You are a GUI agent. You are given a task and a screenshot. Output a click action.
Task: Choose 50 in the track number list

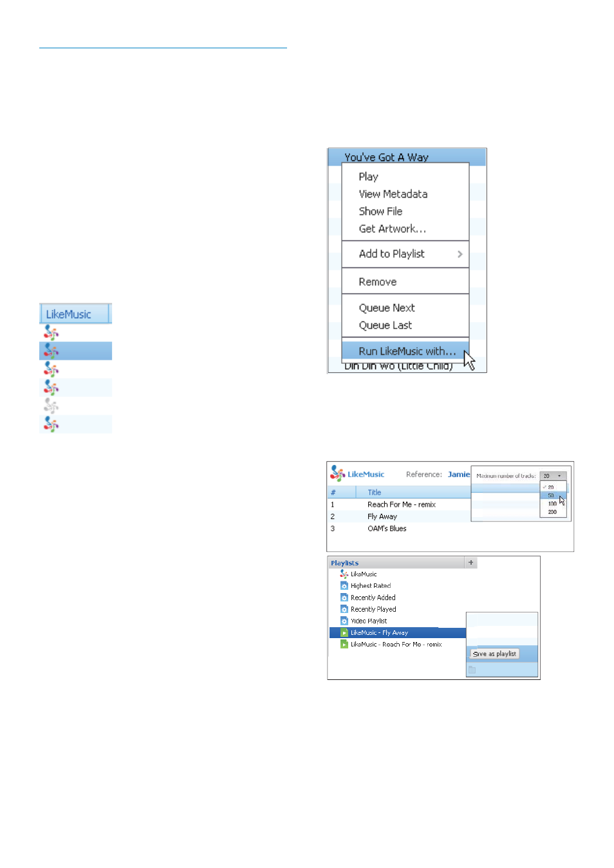point(553,495)
